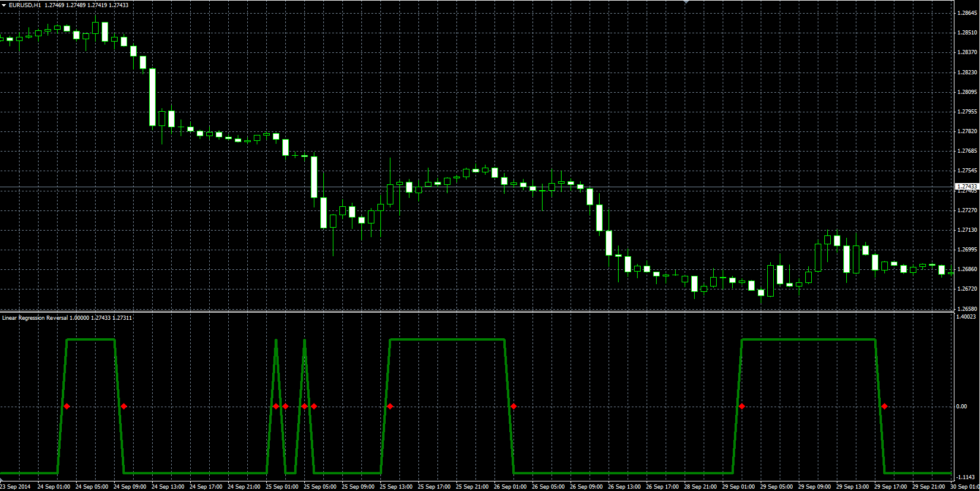Image resolution: width=980 pixels, height=491 pixels.
Task: Click the 1.28370 price scale value
Action: pos(968,52)
